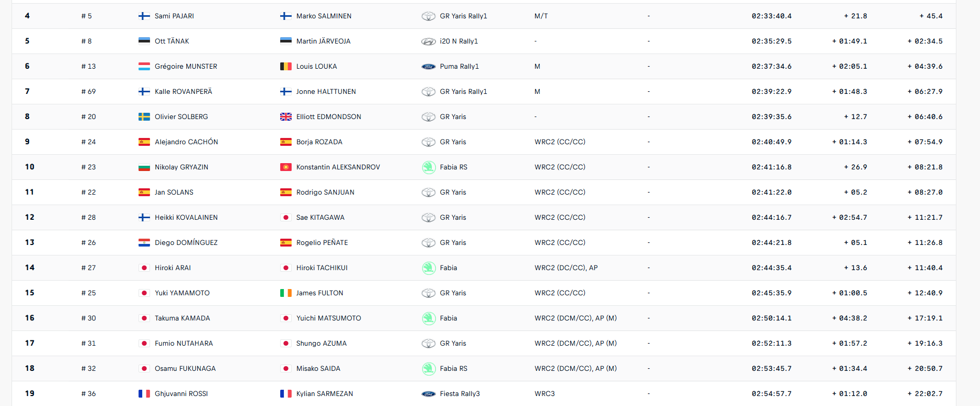Click co-driver name Jonne HALTTUNEN
Viewport: 980px width, 406px height.
click(326, 92)
